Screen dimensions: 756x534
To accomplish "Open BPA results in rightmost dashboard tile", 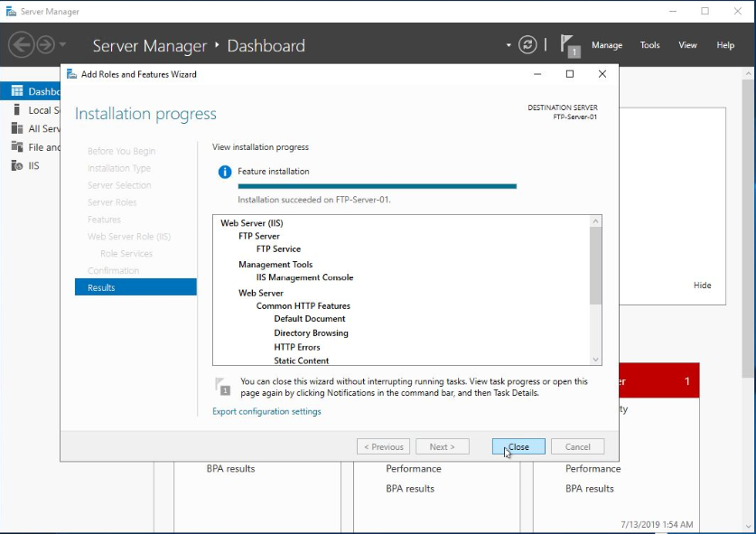I will click(590, 489).
